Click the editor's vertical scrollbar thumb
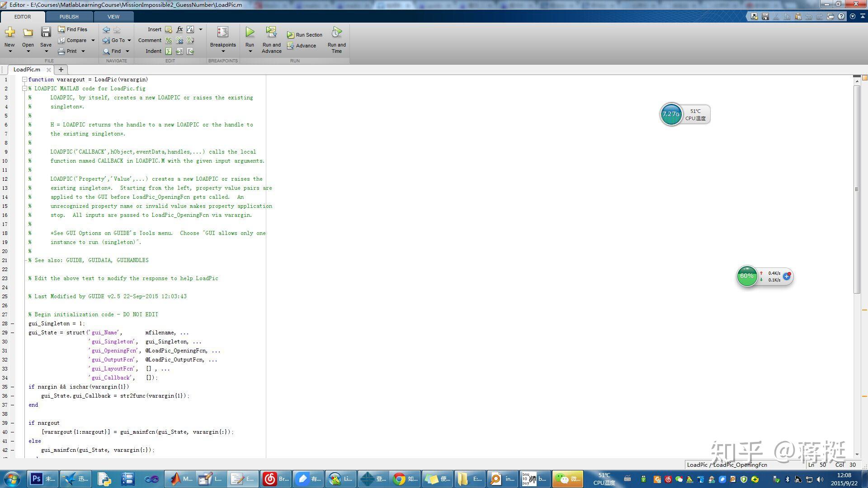The height and width of the screenshot is (488, 868). pos(857,189)
